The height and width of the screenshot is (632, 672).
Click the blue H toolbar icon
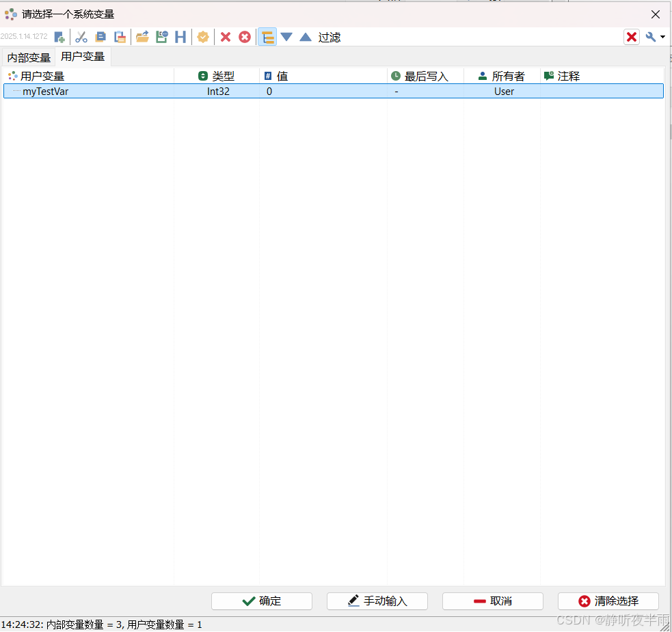[180, 38]
